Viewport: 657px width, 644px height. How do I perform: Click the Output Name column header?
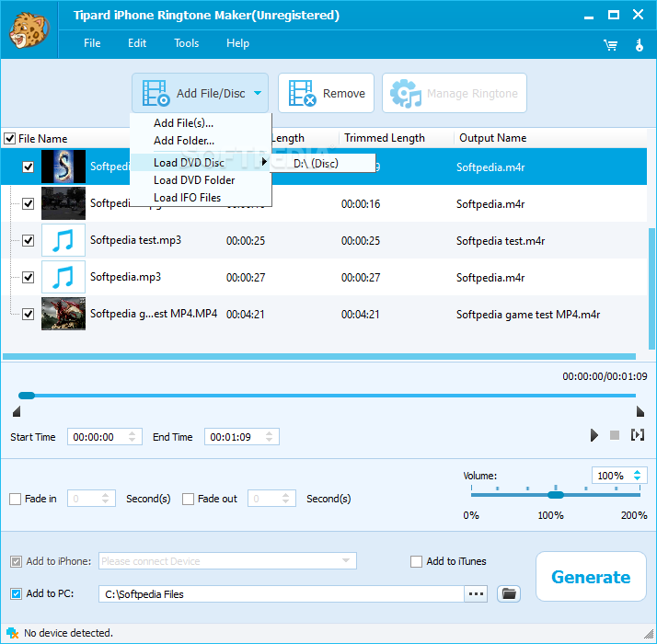tap(493, 138)
